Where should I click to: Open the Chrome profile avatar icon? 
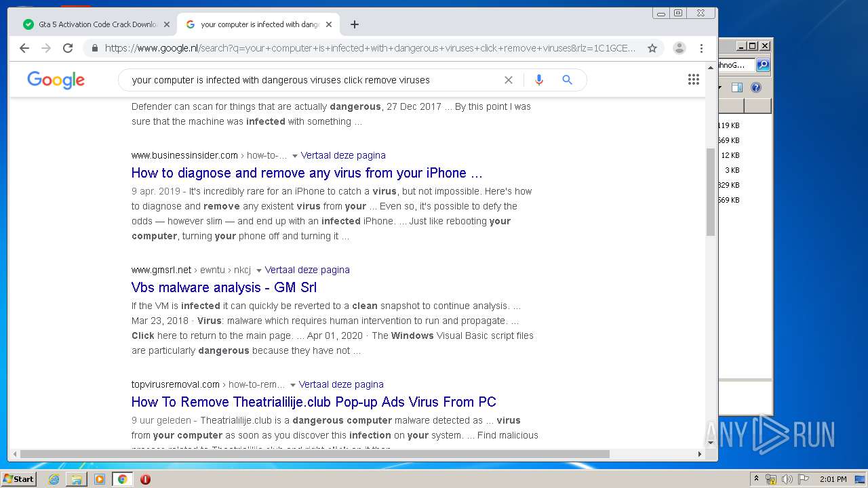pyautogui.click(x=679, y=48)
